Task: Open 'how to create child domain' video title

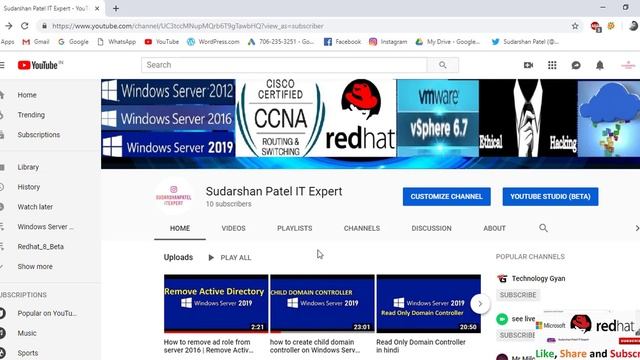Action: click(x=315, y=346)
